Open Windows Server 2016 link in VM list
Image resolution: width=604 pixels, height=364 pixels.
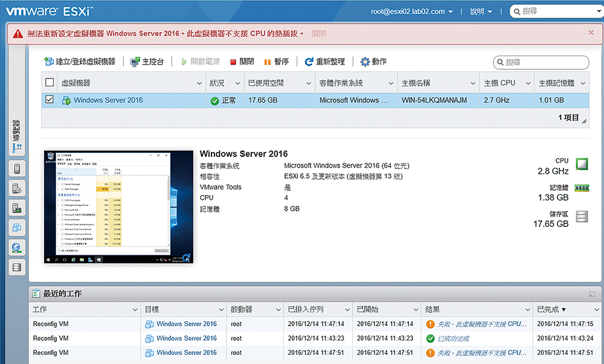(108, 100)
